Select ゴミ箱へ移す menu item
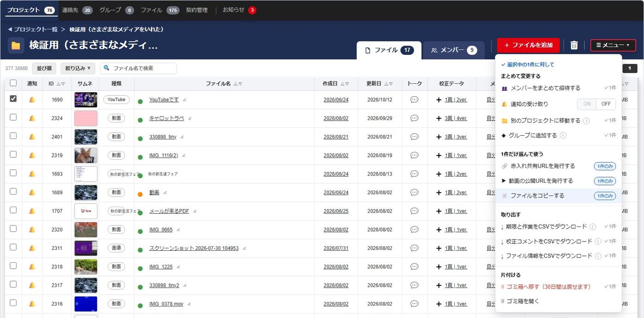644x318 pixels. 558,287
